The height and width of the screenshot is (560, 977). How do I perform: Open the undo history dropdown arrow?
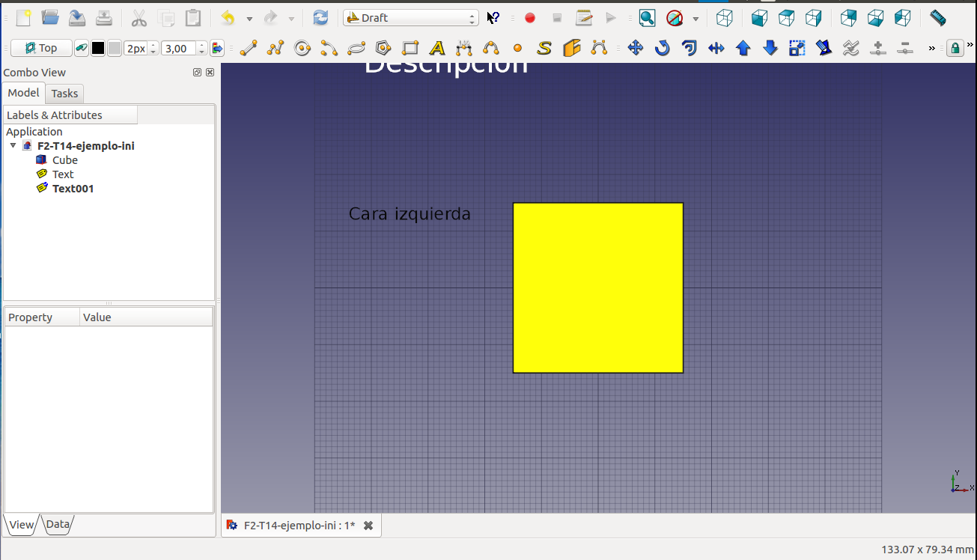click(249, 19)
